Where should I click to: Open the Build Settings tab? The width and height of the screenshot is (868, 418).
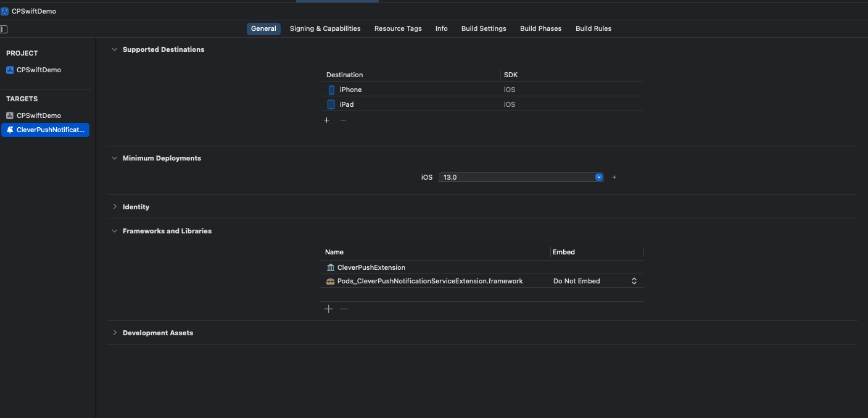484,28
